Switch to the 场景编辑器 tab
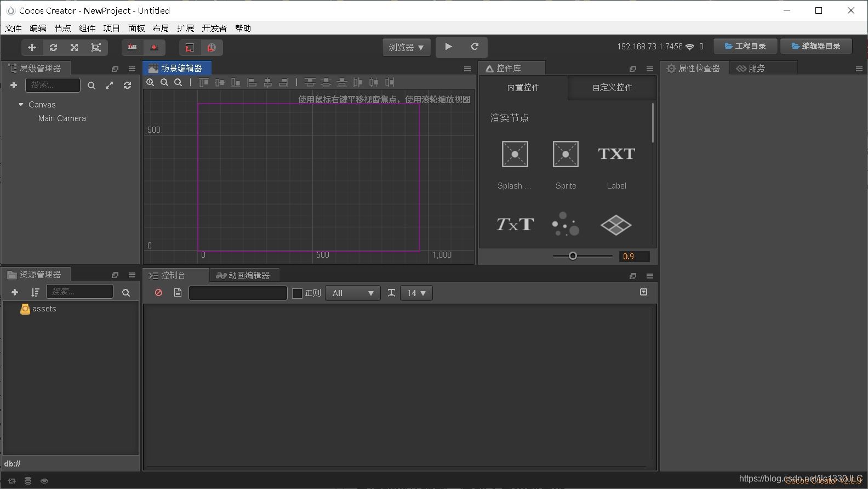The width and height of the screenshot is (868, 489). point(176,68)
